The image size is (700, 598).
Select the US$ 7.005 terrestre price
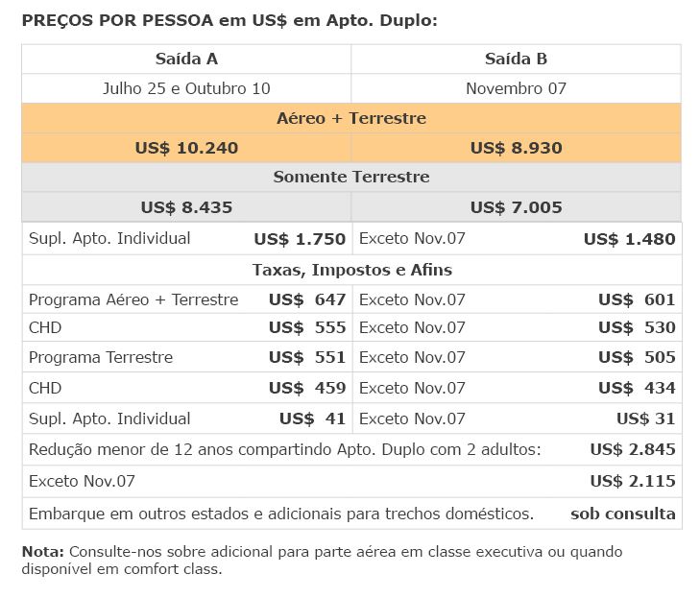pos(516,207)
